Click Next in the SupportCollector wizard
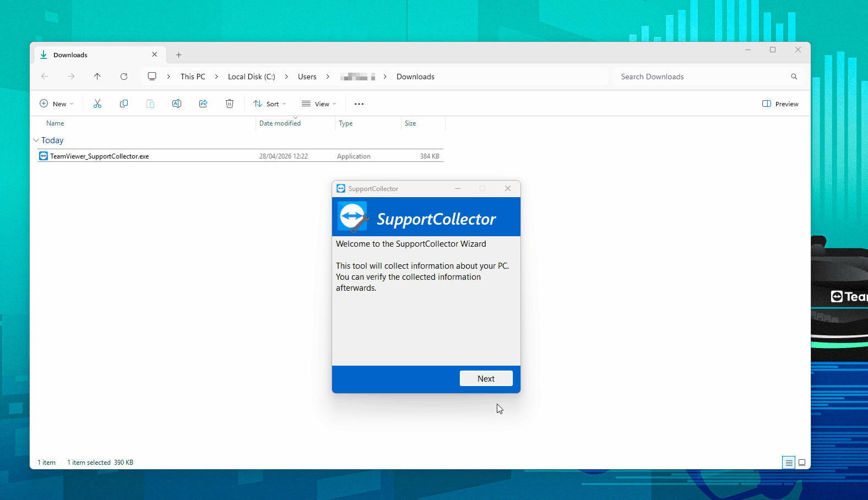 (x=486, y=378)
